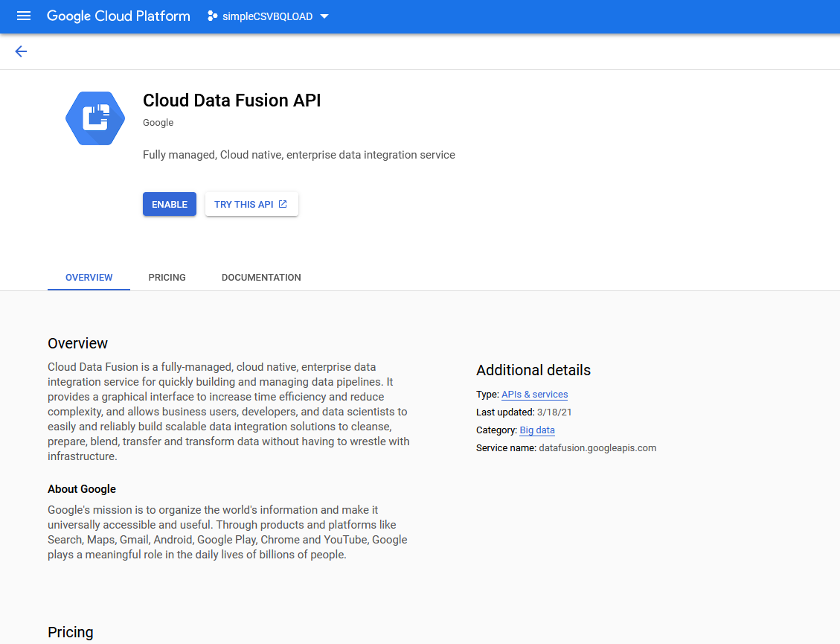
Task: Follow the APIs & services link
Action: pos(535,394)
